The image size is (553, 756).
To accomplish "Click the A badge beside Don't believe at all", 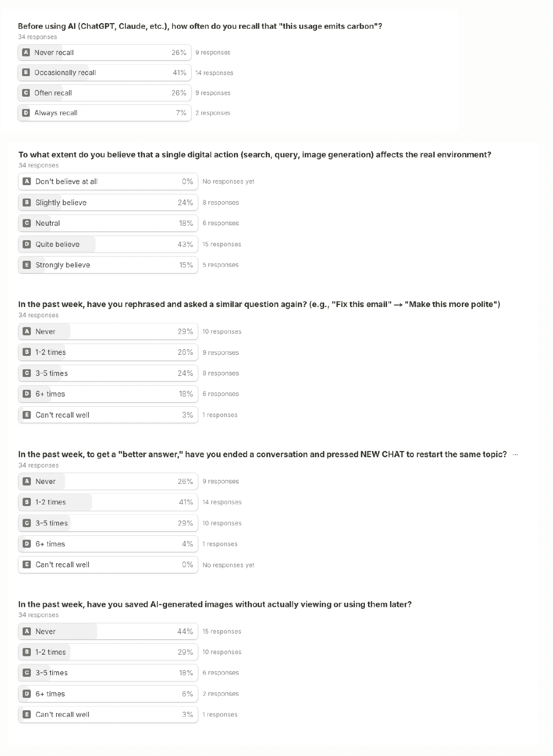I will click(27, 182).
